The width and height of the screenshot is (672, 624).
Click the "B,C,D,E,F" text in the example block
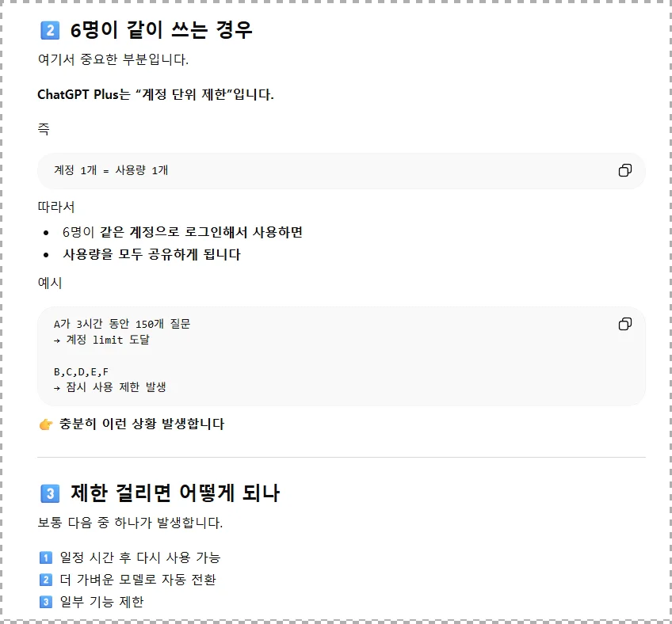82,371
